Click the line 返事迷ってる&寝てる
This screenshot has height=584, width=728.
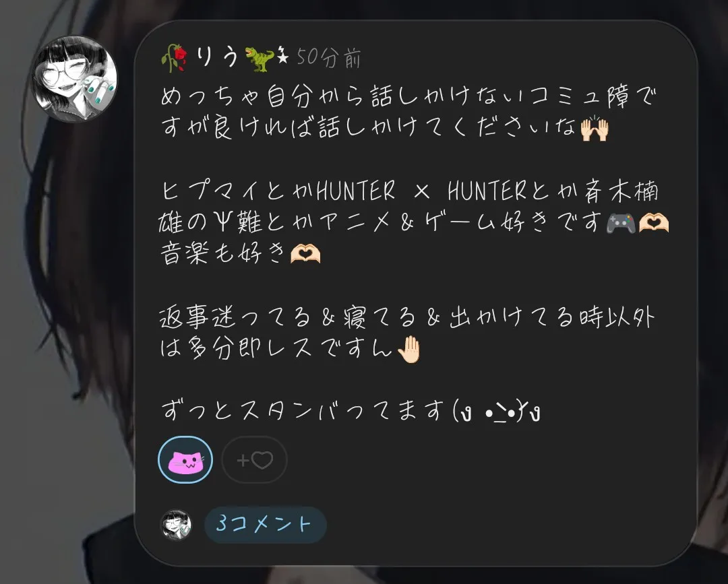408,318
